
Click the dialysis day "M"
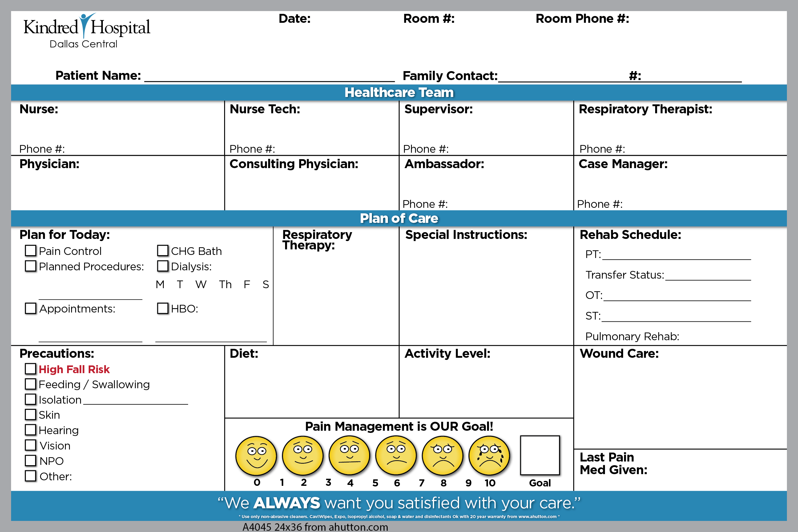coord(160,284)
